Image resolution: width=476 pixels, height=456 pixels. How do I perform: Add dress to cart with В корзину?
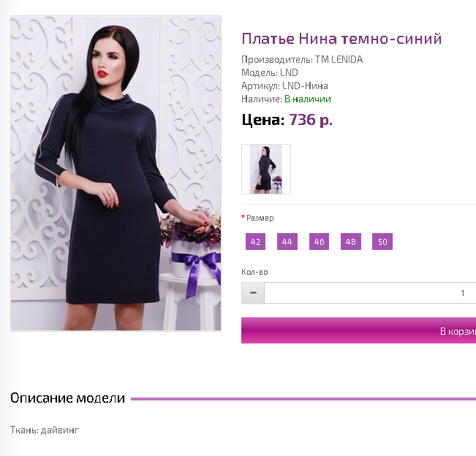(x=358, y=330)
